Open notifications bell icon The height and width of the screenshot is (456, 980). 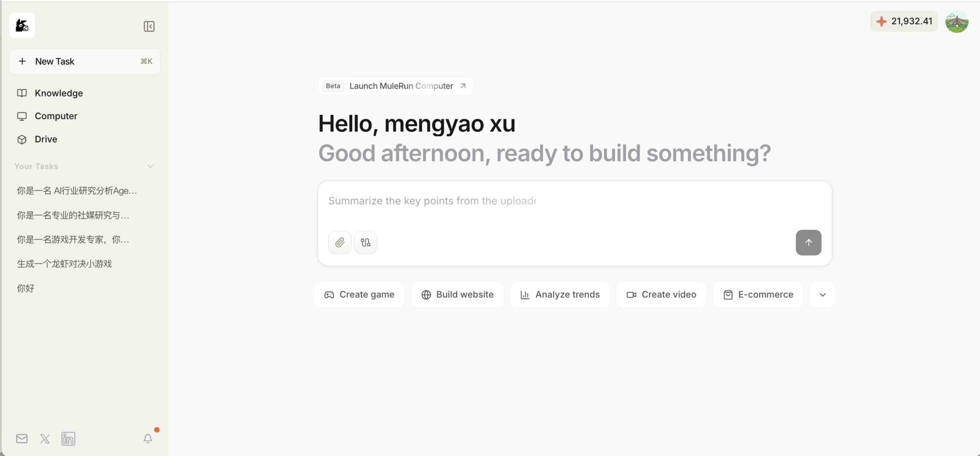tap(148, 438)
